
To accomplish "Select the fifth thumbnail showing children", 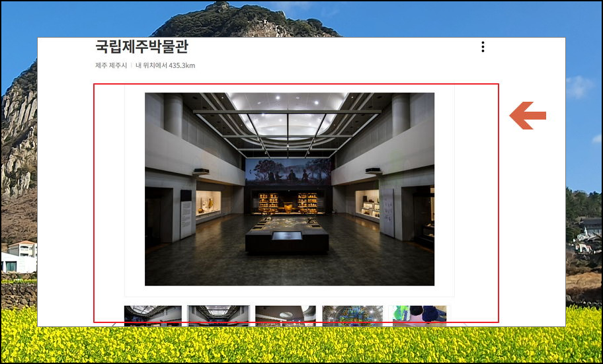I will coord(420,316).
